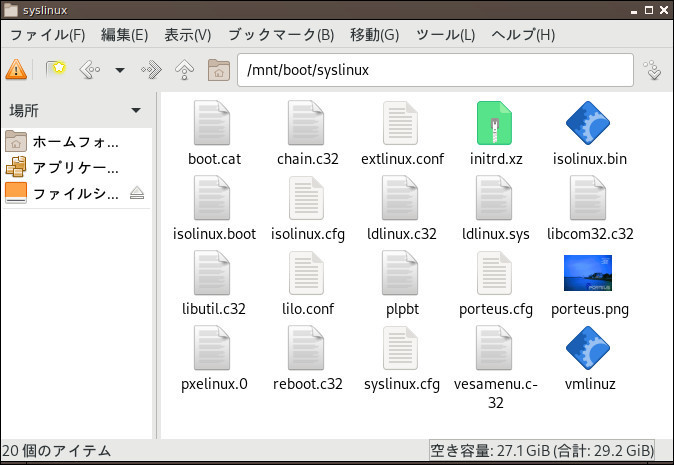
Task: Select the isolinux.boot file icon
Action: tap(212, 197)
